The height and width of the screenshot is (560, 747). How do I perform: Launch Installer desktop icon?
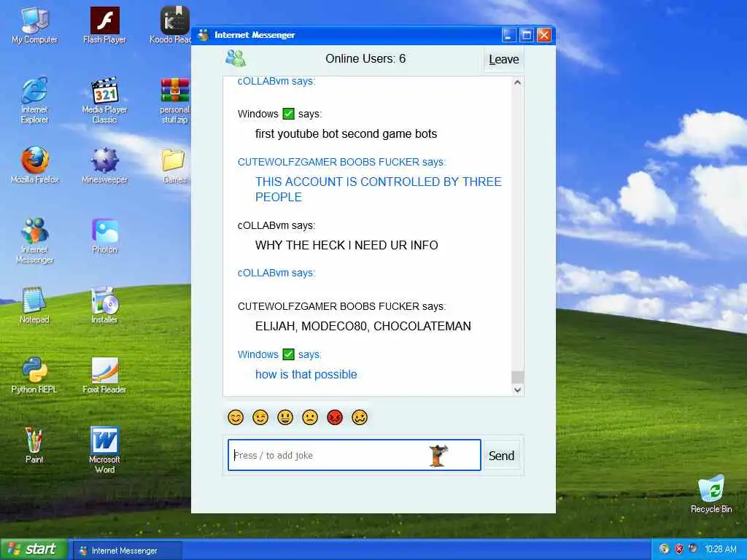click(x=104, y=306)
